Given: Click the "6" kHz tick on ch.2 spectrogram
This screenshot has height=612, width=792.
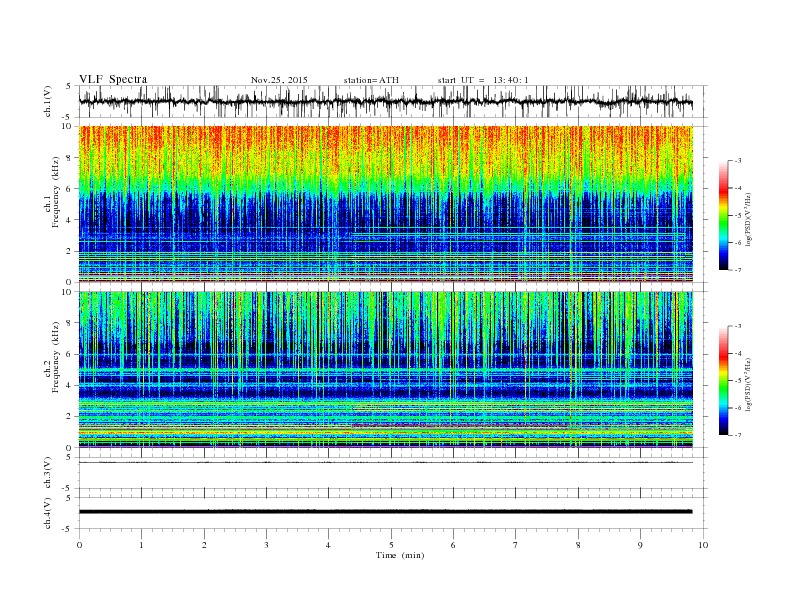Looking at the screenshot, I should point(69,354).
